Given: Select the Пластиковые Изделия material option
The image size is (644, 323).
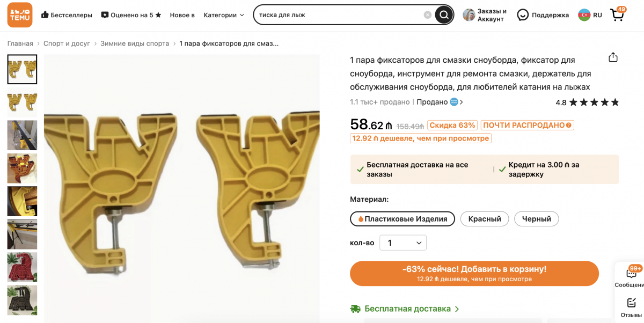Looking at the screenshot, I should click(402, 219).
